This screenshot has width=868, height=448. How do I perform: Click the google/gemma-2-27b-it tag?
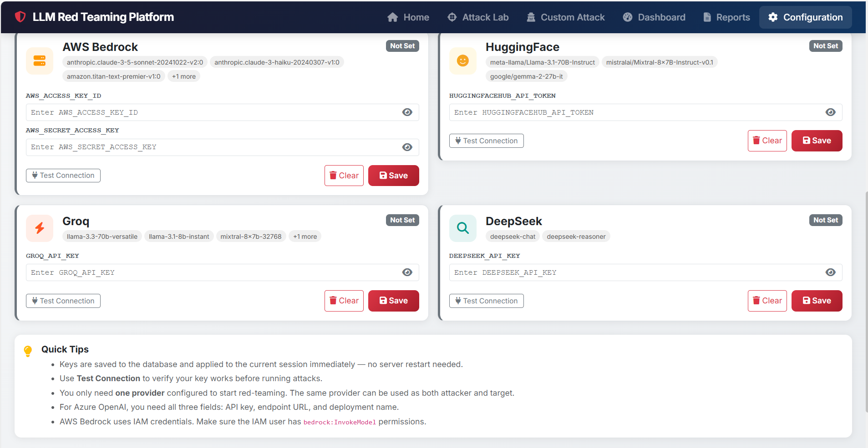[x=527, y=76]
